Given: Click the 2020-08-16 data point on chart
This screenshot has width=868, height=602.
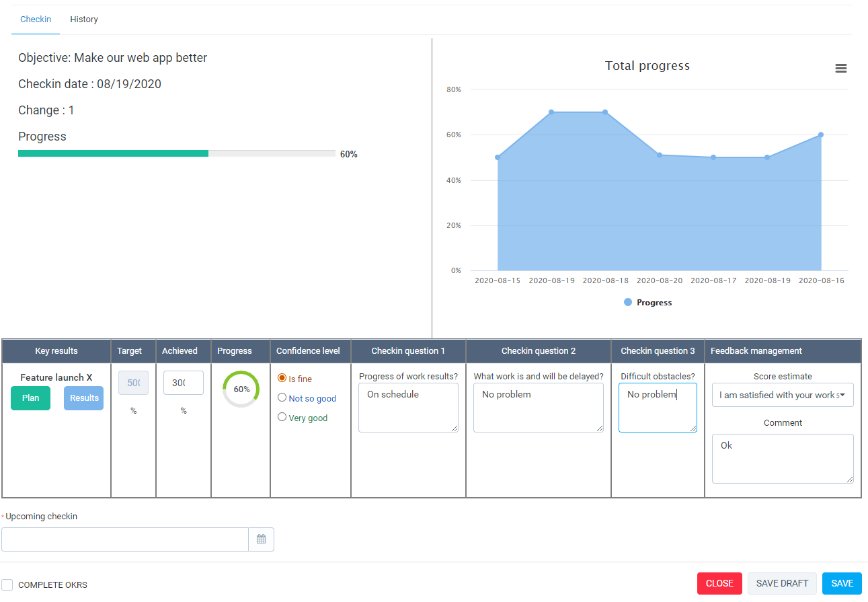Looking at the screenshot, I should 821,135.
